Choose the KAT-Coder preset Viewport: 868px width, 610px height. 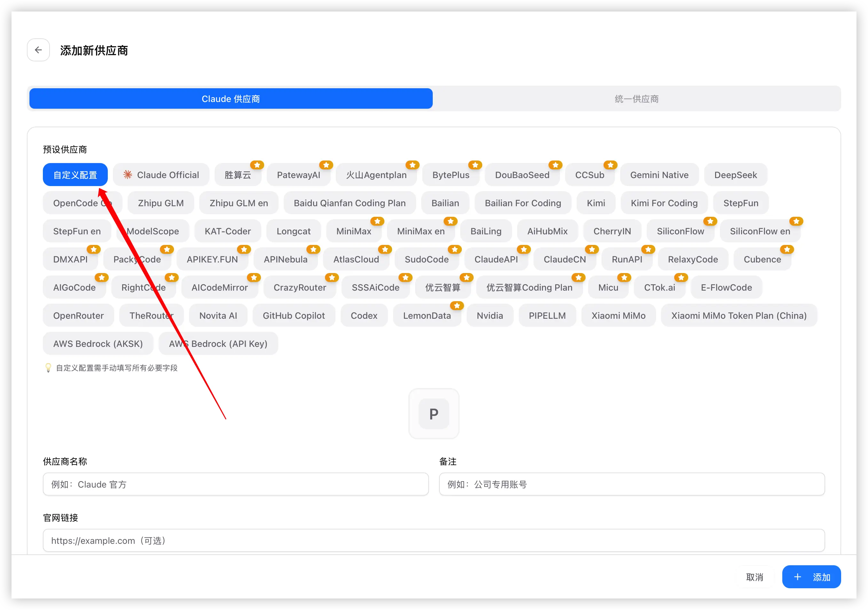tap(228, 231)
